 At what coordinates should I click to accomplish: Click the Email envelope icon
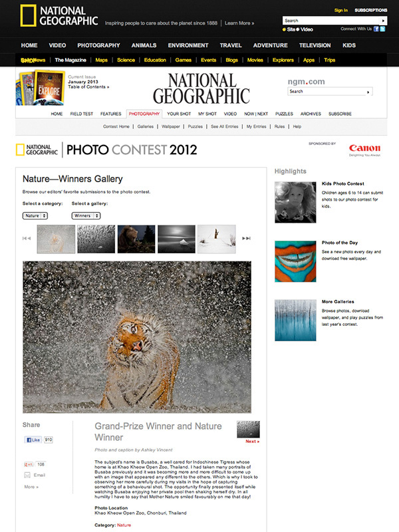(x=27, y=475)
